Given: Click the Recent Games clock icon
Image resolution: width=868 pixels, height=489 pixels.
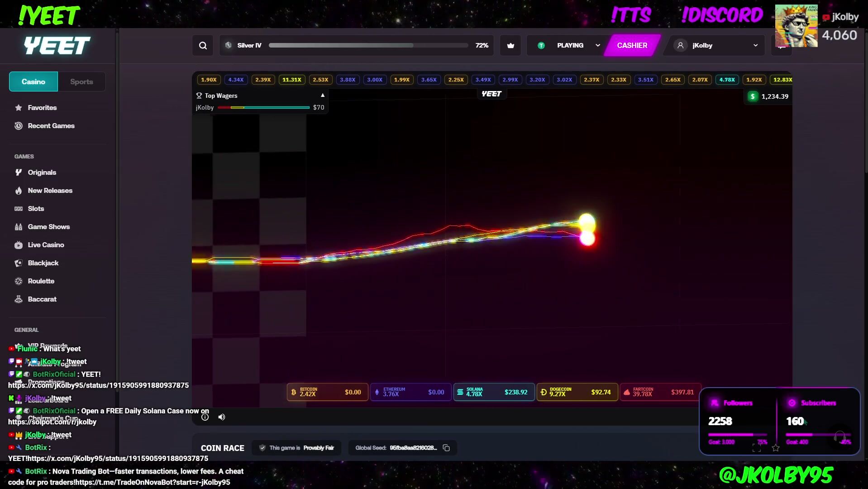Looking at the screenshot, I should pos(19,126).
